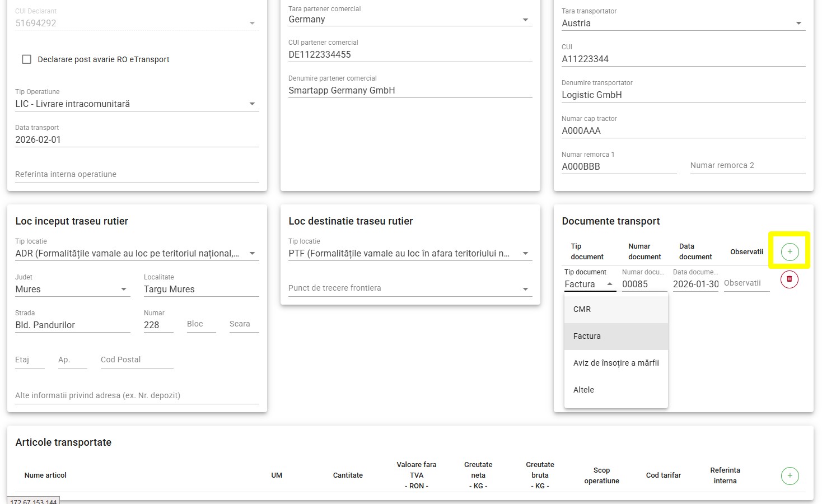This screenshot has height=504, width=822.
Task: Edit the Data transport date field
Action: point(137,140)
